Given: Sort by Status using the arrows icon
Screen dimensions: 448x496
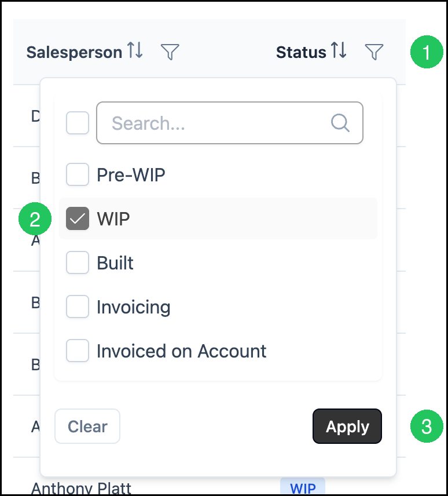Looking at the screenshot, I should pos(339,50).
